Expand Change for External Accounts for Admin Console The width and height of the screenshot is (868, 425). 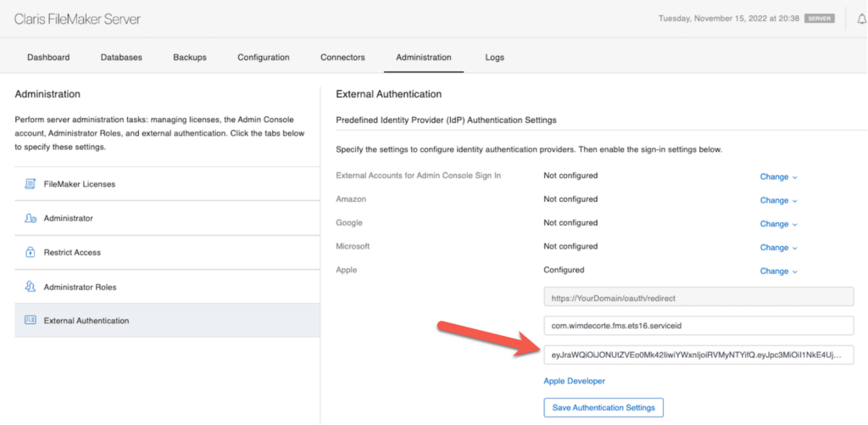click(778, 176)
